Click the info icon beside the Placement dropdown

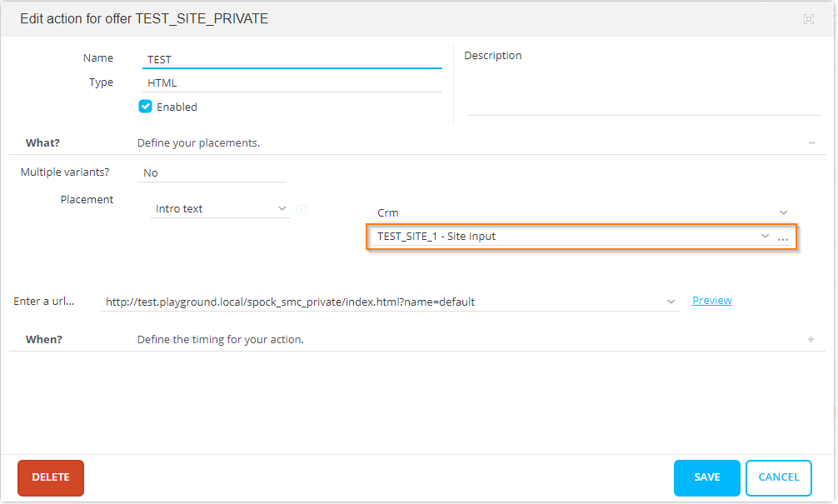(x=302, y=210)
